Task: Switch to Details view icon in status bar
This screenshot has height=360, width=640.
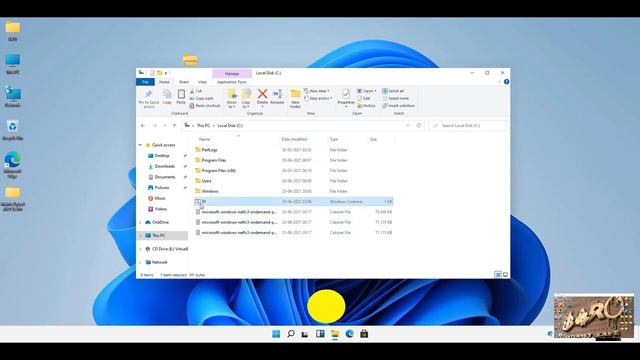Action: click(498, 275)
